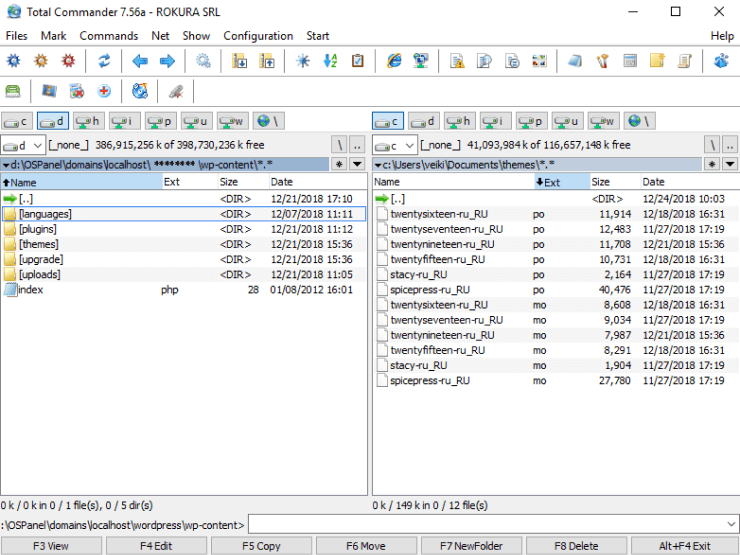Viewport: 740px width, 555px height.
Task: Click the clipboard toolbar icon
Action: tap(357, 61)
